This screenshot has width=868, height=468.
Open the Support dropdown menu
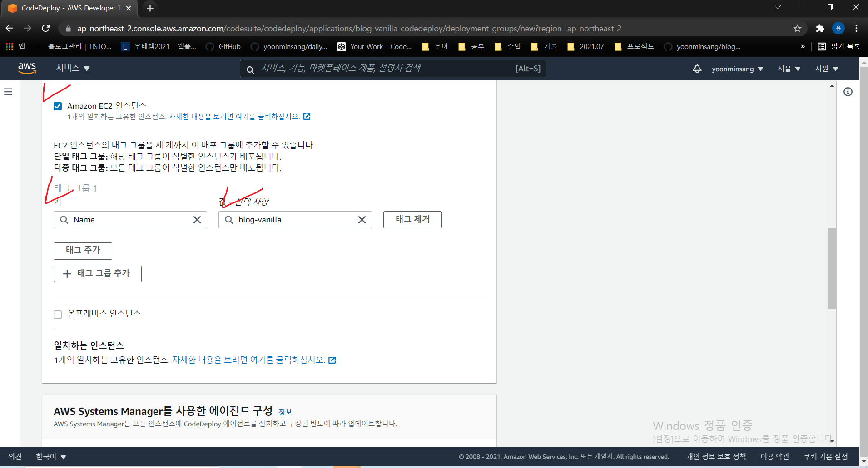click(x=827, y=69)
